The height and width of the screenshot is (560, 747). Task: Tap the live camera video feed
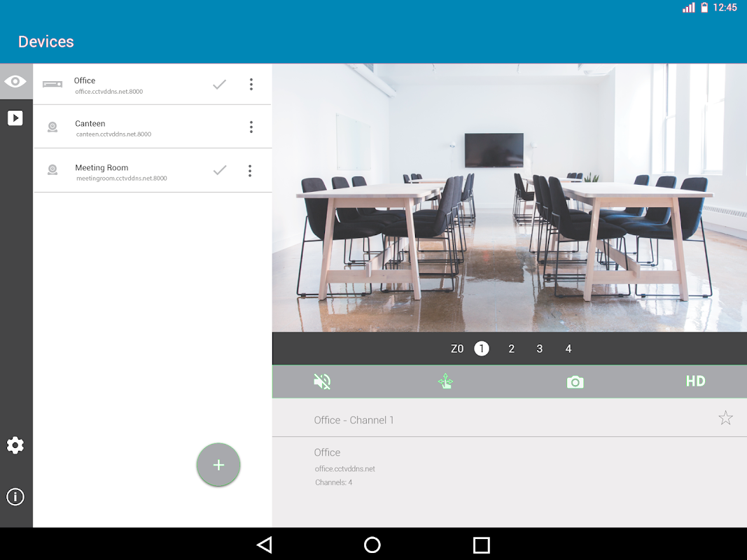pyautogui.click(x=509, y=197)
